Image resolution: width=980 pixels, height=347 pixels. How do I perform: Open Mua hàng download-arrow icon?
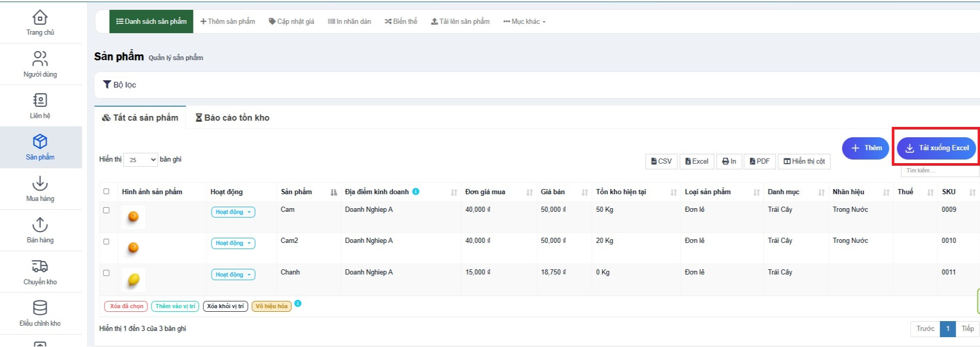40,183
